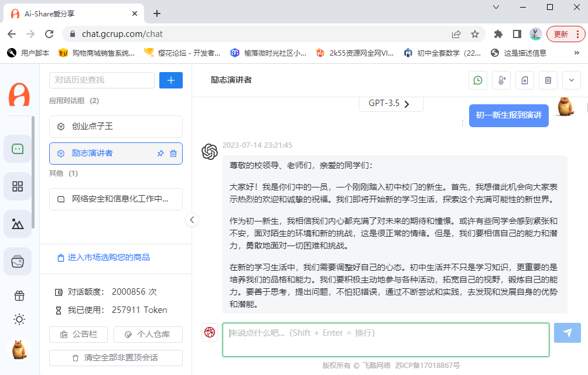The image size is (588, 375).
Task: Adjust temperature using the thermometer icon
Action: (501, 80)
